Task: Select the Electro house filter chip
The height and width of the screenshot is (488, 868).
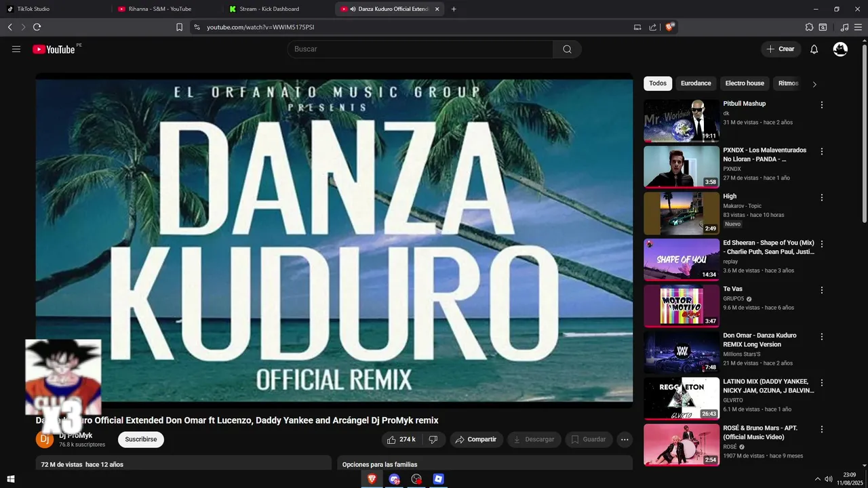Action: [745, 83]
